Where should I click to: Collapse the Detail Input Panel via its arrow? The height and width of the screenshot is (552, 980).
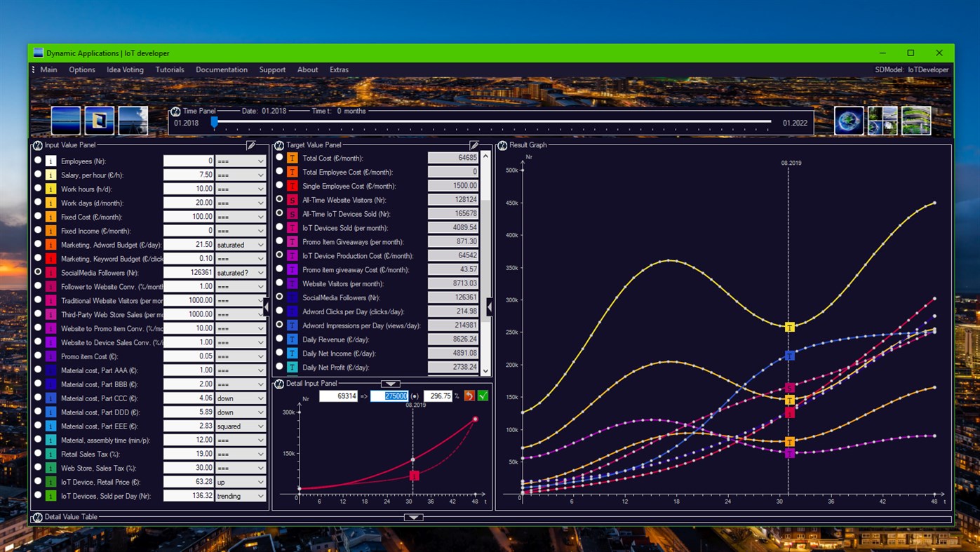tap(391, 383)
